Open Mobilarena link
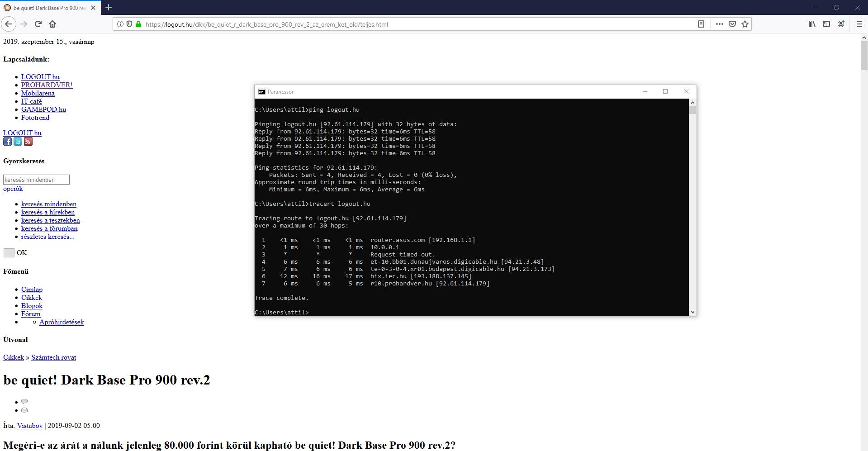 point(38,93)
